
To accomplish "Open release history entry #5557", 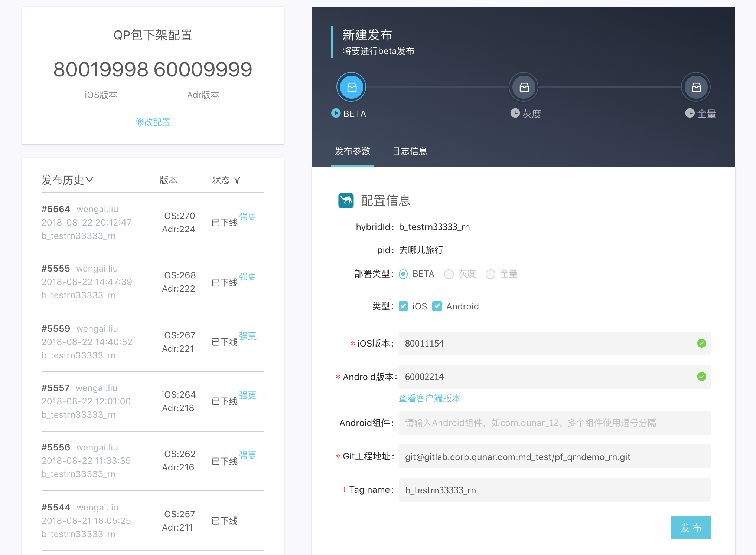I will point(153,401).
